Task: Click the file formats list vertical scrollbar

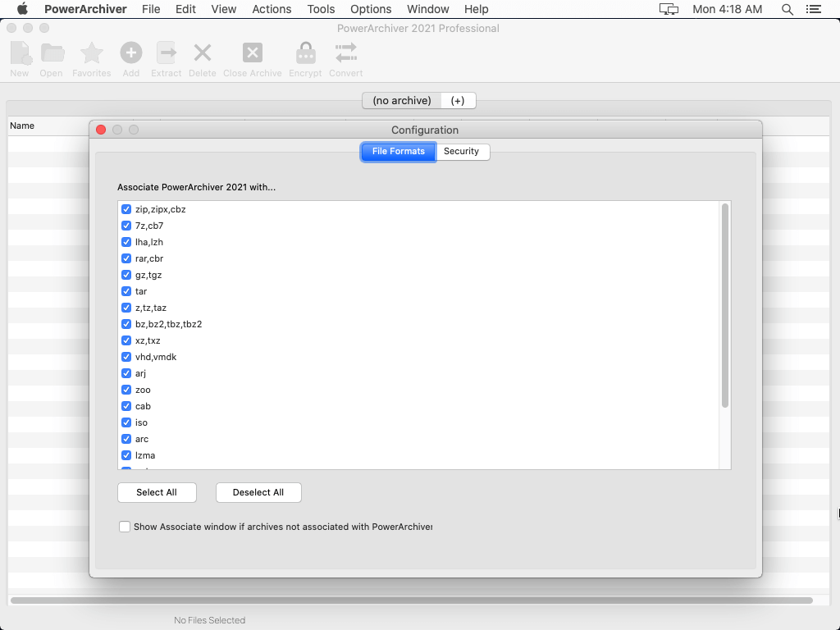Action: click(725, 305)
